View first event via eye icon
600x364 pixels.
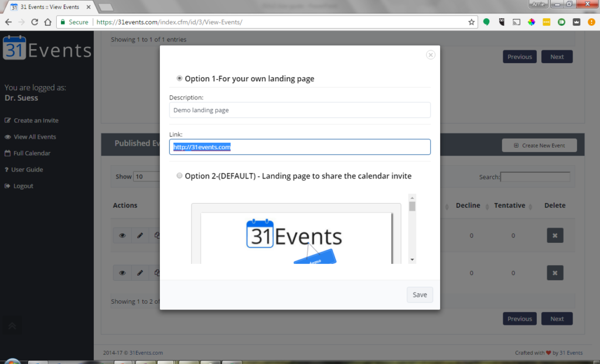coord(122,235)
